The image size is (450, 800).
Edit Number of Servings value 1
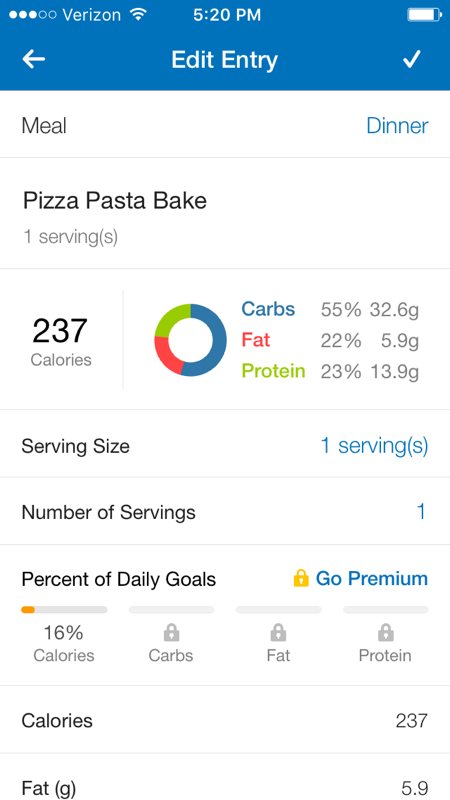click(421, 512)
